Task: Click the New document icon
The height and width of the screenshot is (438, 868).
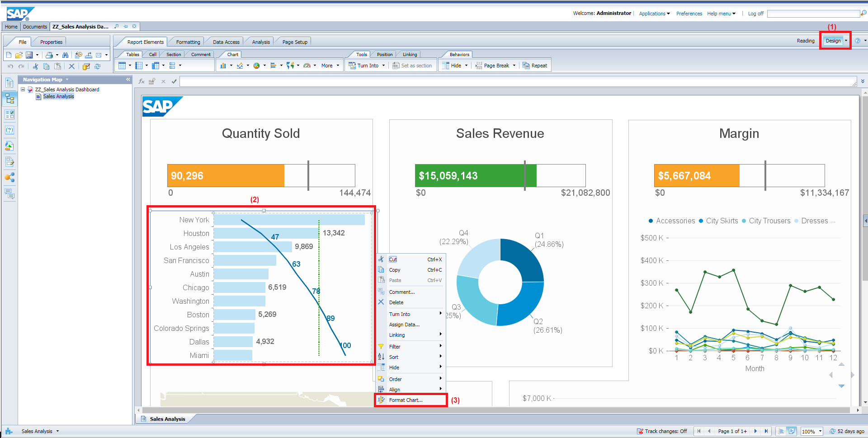Action: (x=9, y=55)
